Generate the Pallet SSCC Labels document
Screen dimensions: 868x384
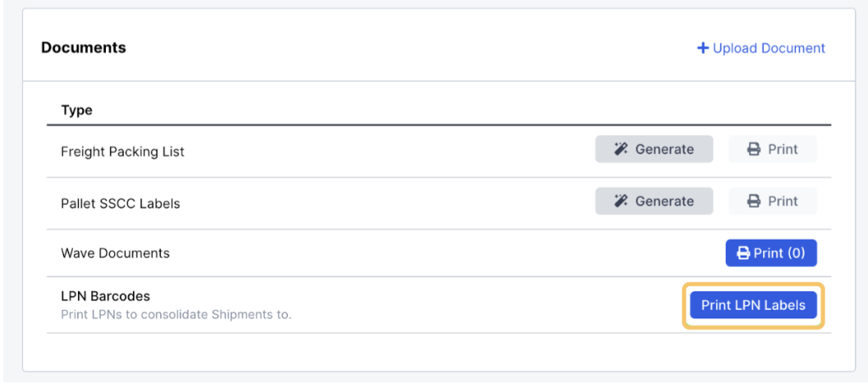tap(655, 201)
